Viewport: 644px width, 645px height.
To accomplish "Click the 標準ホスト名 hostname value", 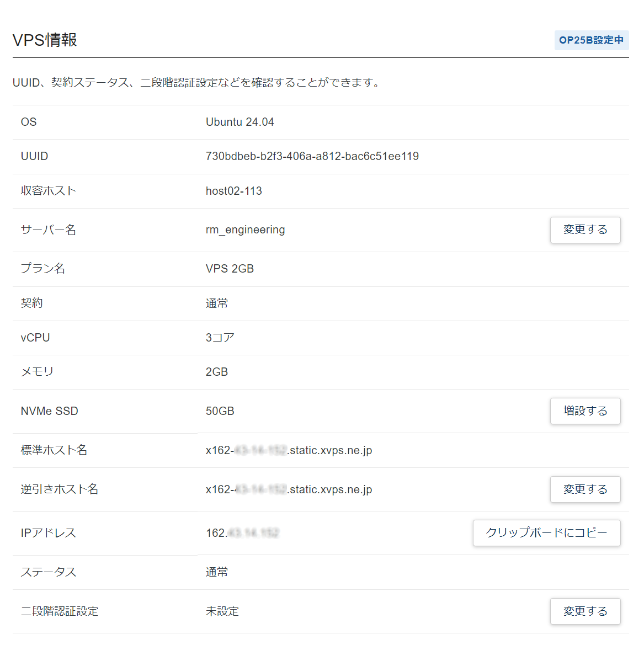I will 289,450.
